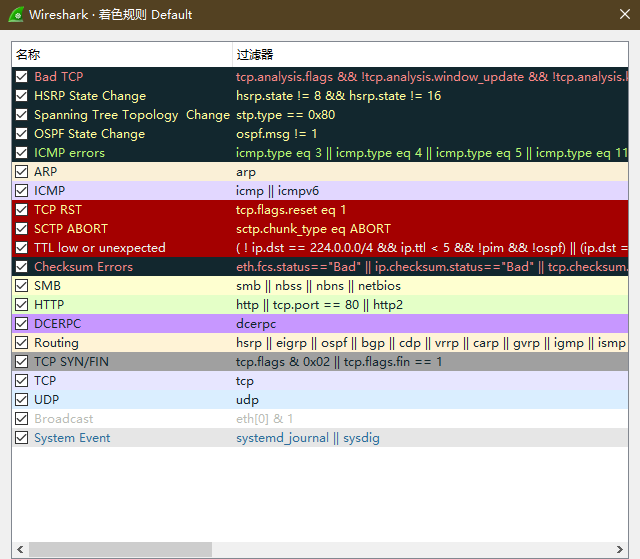
Task: Click the ICMP errors icmp.type filter
Action: pos(432,153)
